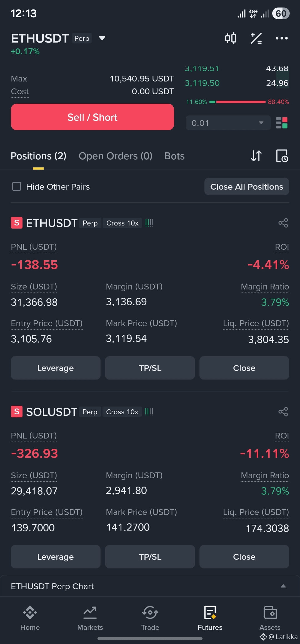The image size is (300, 644).
Task: Open TP/SL for the SOLUSDT position
Action: click(x=150, y=557)
